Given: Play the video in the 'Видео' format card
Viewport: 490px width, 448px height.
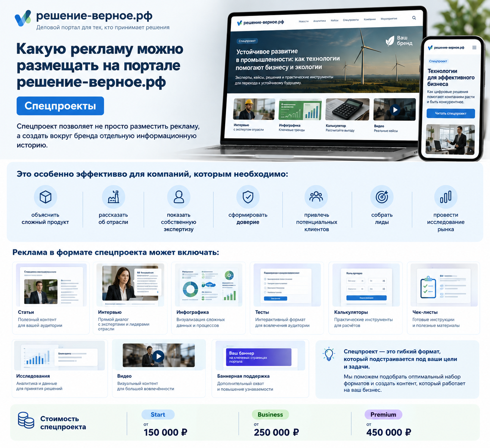Looking at the screenshot, I should pyautogui.click(x=159, y=356).
